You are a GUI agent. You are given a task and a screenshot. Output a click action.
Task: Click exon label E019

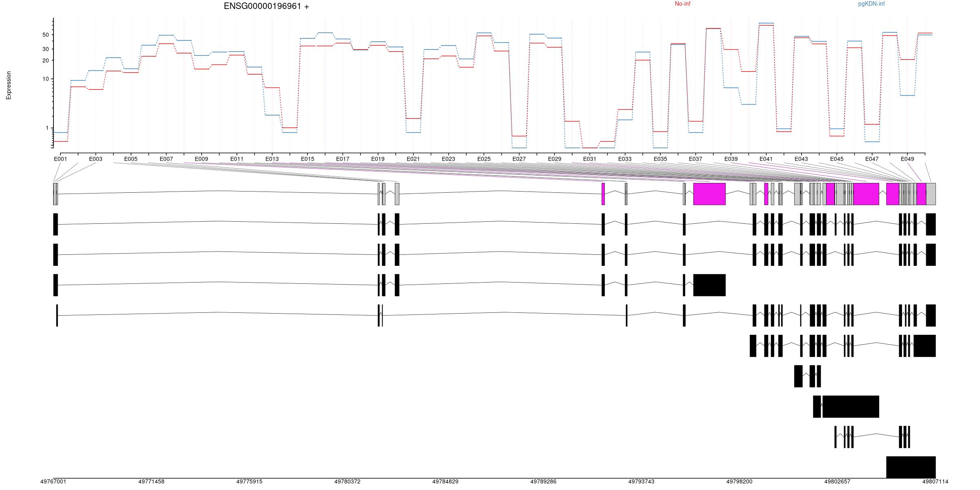(378, 159)
